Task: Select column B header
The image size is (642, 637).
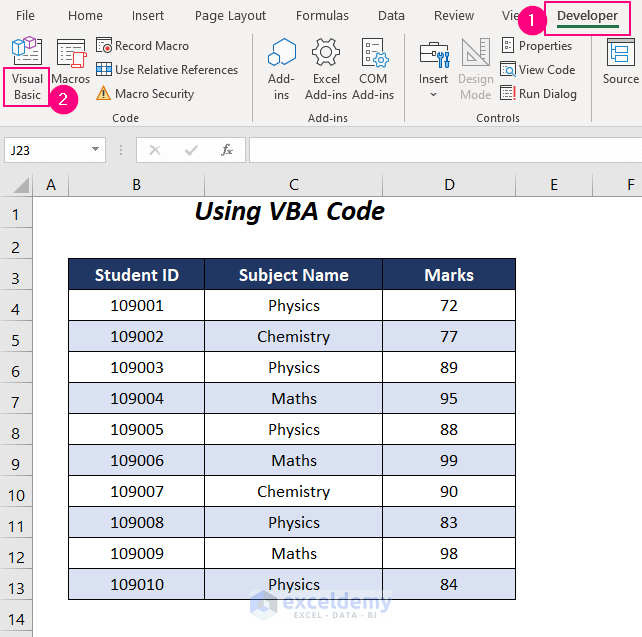Action: 136,185
